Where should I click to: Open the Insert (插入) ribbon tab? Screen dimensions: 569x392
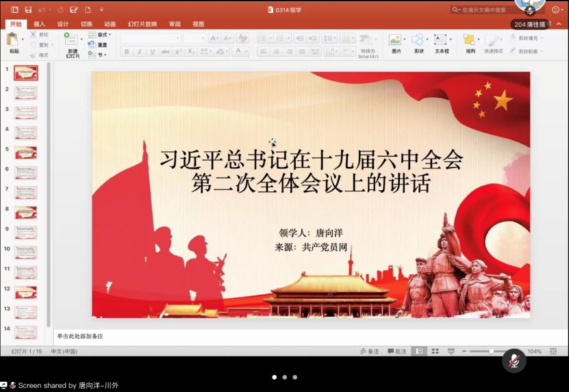pyautogui.click(x=40, y=24)
